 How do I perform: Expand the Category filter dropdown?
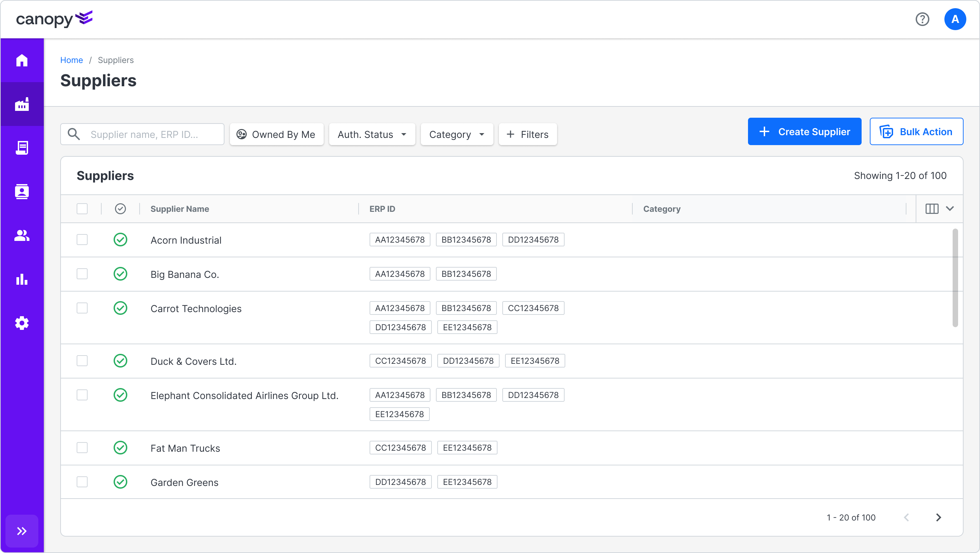(456, 134)
